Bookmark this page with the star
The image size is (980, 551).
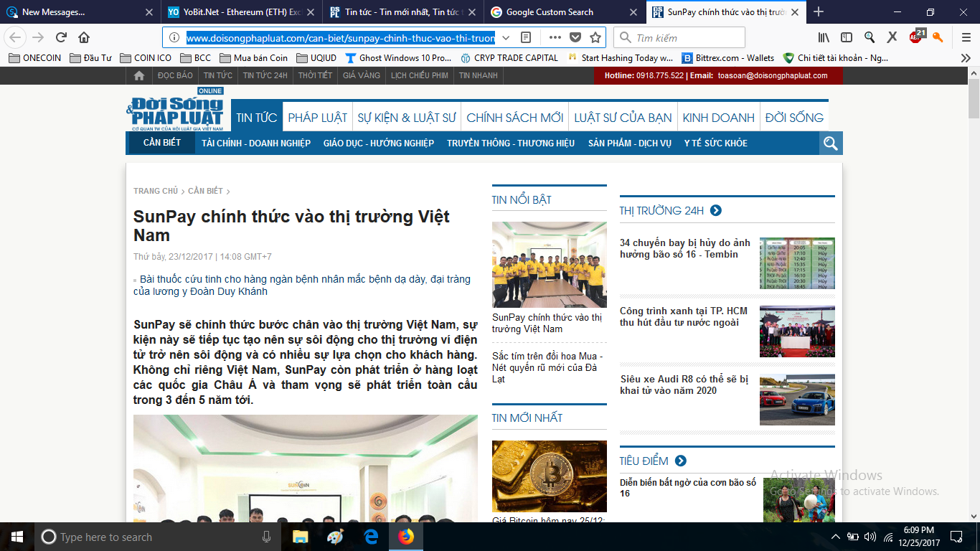595,37
